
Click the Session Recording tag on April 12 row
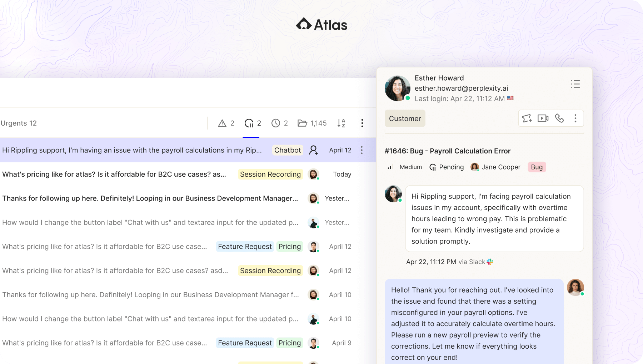point(270,271)
